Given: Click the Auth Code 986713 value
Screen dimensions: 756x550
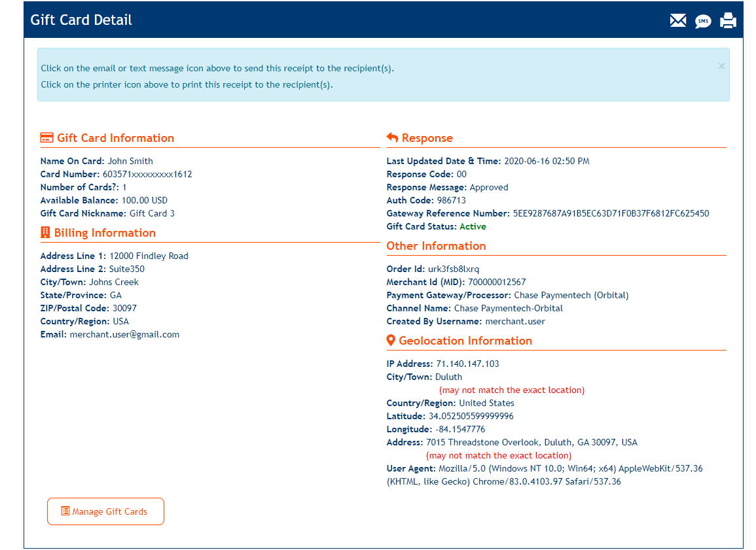Looking at the screenshot, I should pos(451,200).
